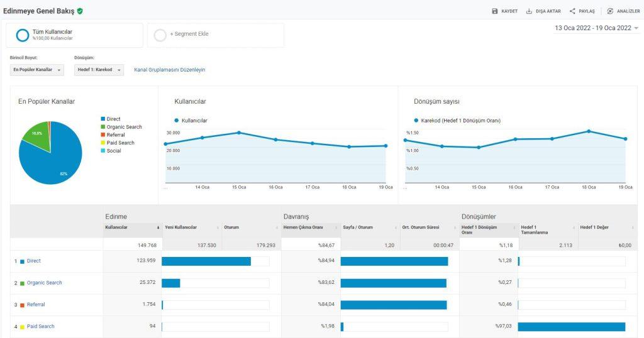Open the En Popüler Kanallar dimension dropdown
644x338 pixels.
click(x=37, y=70)
